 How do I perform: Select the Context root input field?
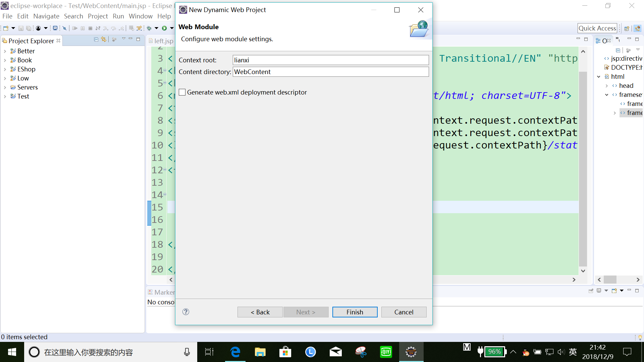(x=330, y=60)
